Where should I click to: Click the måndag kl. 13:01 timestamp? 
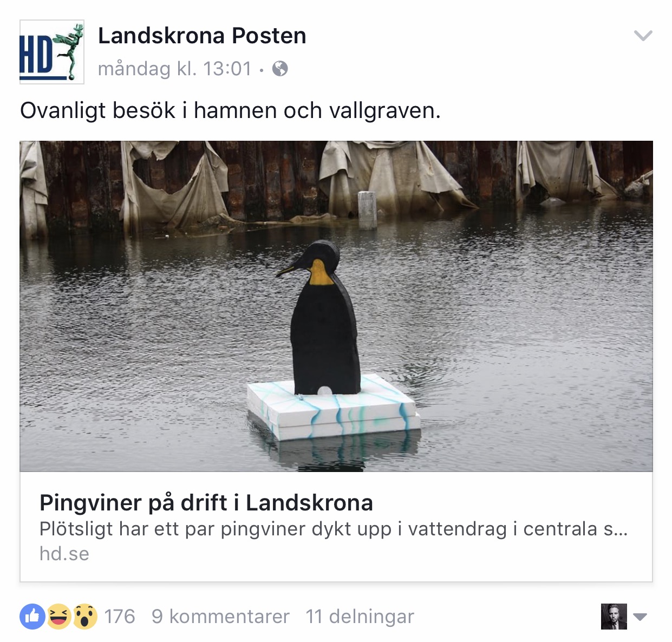pyautogui.click(x=174, y=69)
